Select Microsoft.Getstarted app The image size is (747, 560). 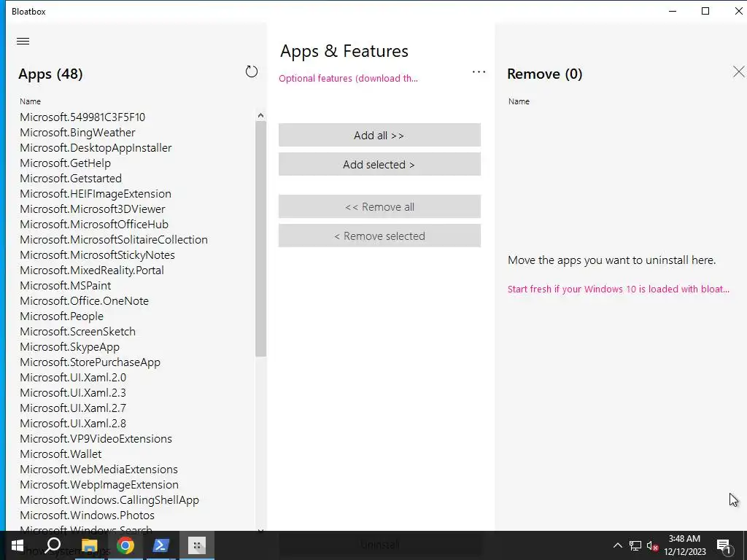coord(71,178)
